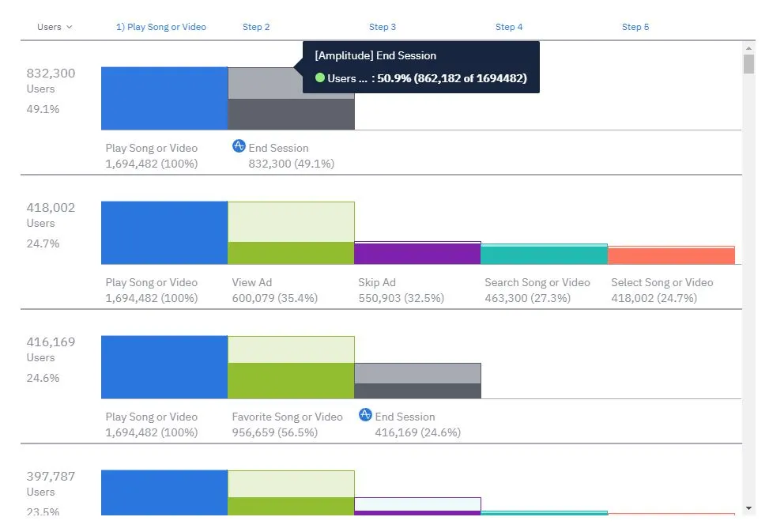Click the 'View Ad' step label

tap(252, 282)
